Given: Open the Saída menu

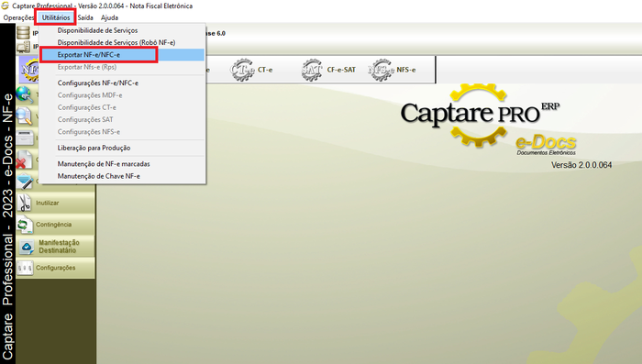Looking at the screenshot, I should pyautogui.click(x=85, y=17).
